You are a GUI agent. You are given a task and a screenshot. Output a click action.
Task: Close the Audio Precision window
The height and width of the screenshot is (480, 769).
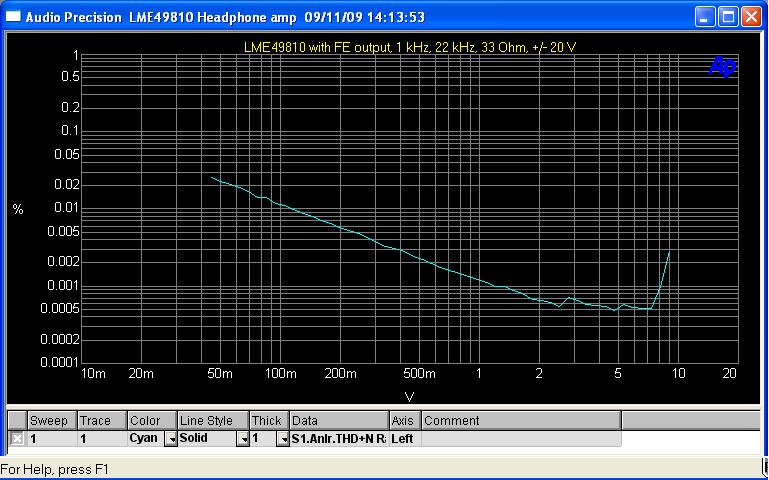tap(751, 18)
